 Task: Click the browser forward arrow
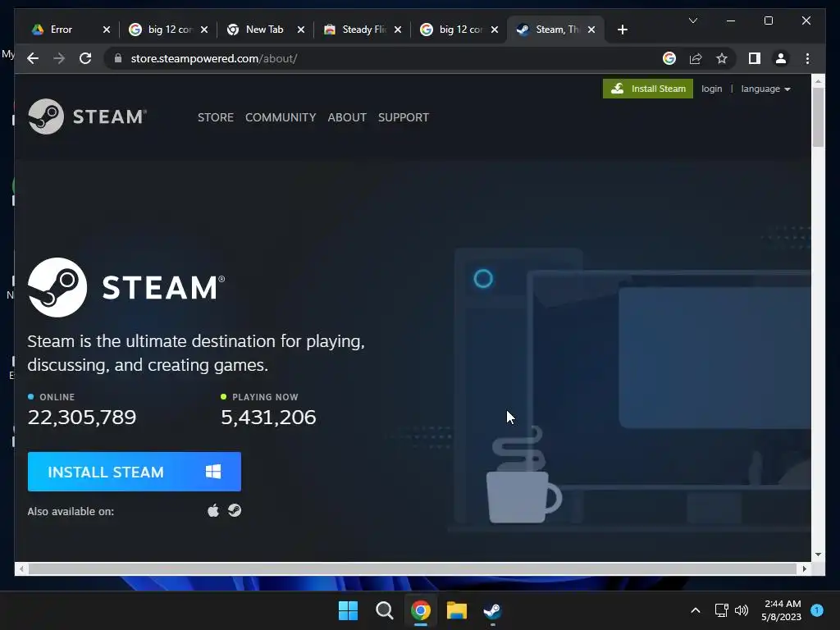pos(59,58)
